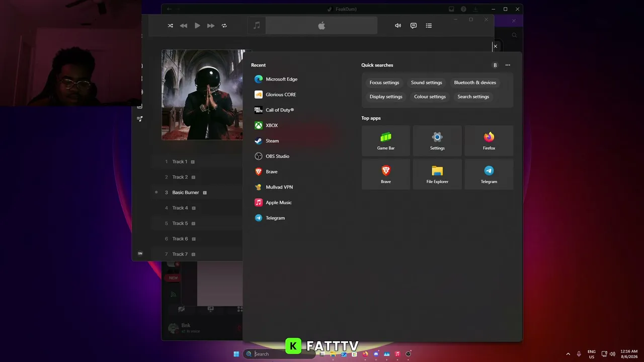The image size is (644, 362).
Task: Skip to previous track in Apple Music
Action: (x=184, y=26)
